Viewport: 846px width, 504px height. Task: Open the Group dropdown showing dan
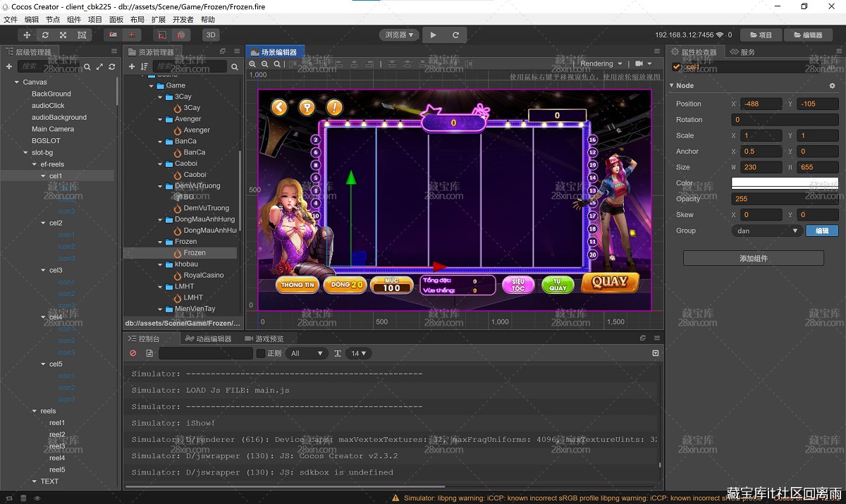767,231
